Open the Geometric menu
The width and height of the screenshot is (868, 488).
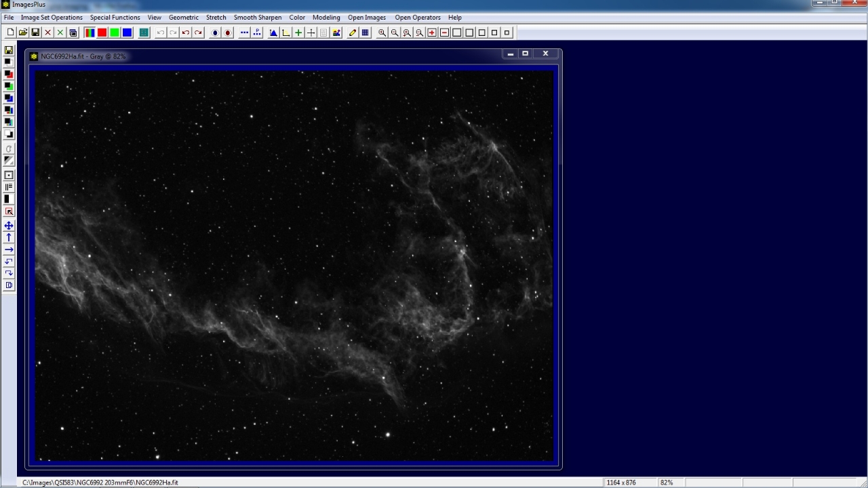point(184,18)
